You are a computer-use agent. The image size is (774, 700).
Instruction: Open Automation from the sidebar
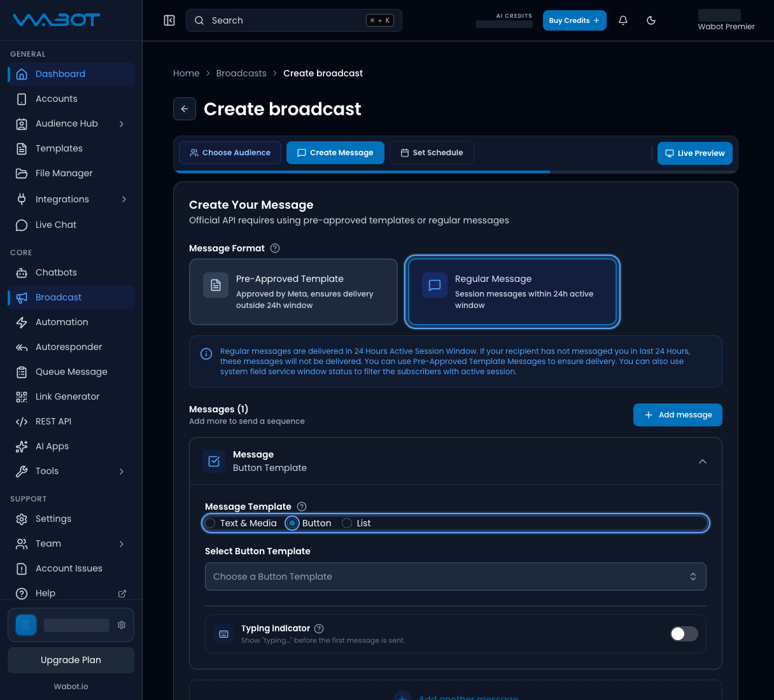pyautogui.click(x=71, y=322)
